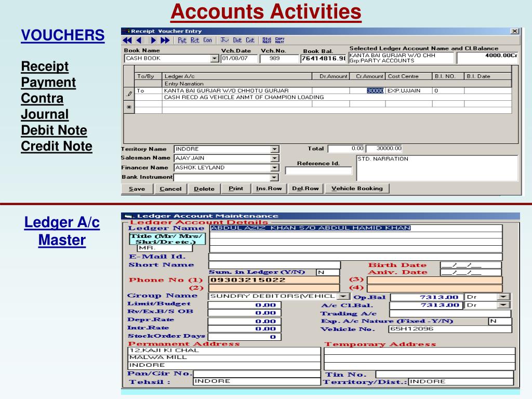The image size is (532, 399).
Task: Click the Vch.No. field
Action: click(x=279, y=59)
